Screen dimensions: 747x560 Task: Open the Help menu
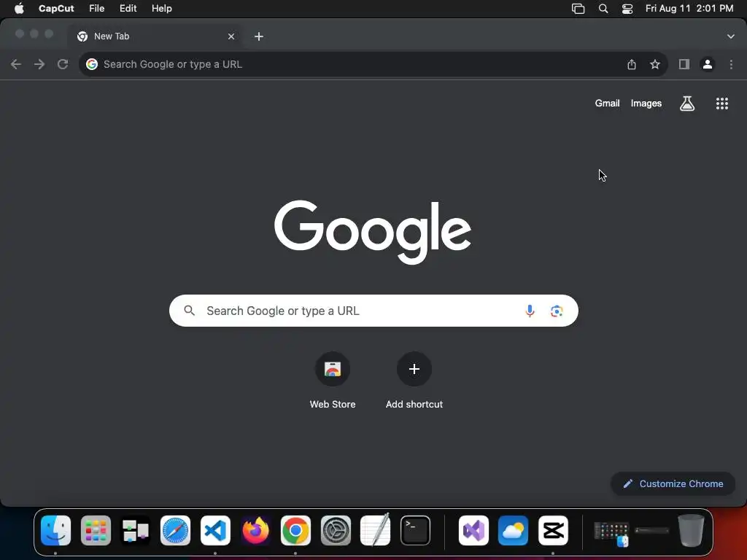click(x=161, y=9)
